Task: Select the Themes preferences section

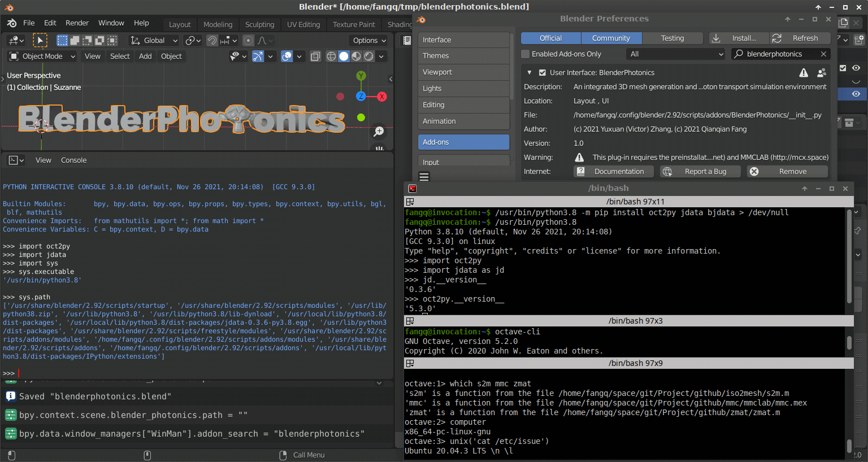Action: [463, 56]
